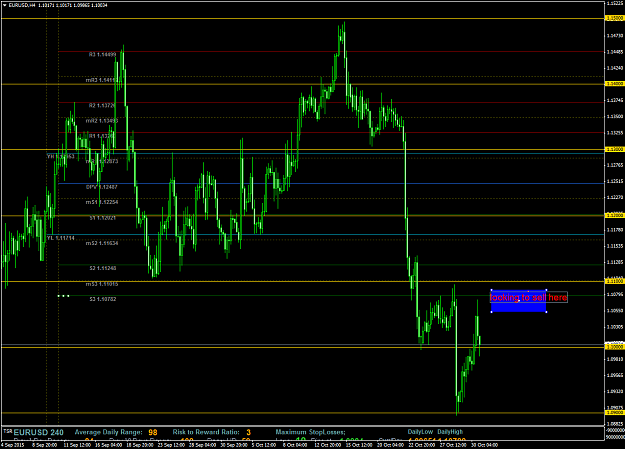
Task: Click the R3 pivot level label
Action: (102, 55)
